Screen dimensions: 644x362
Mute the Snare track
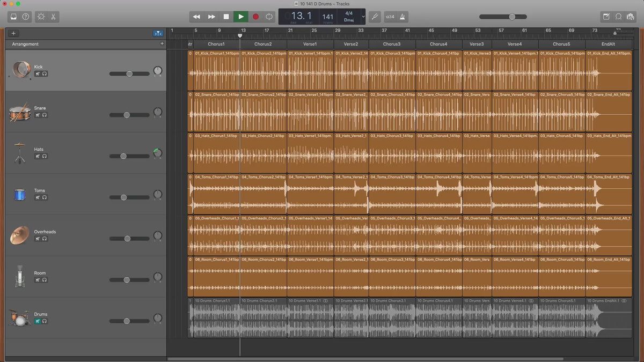coord(38,115)
